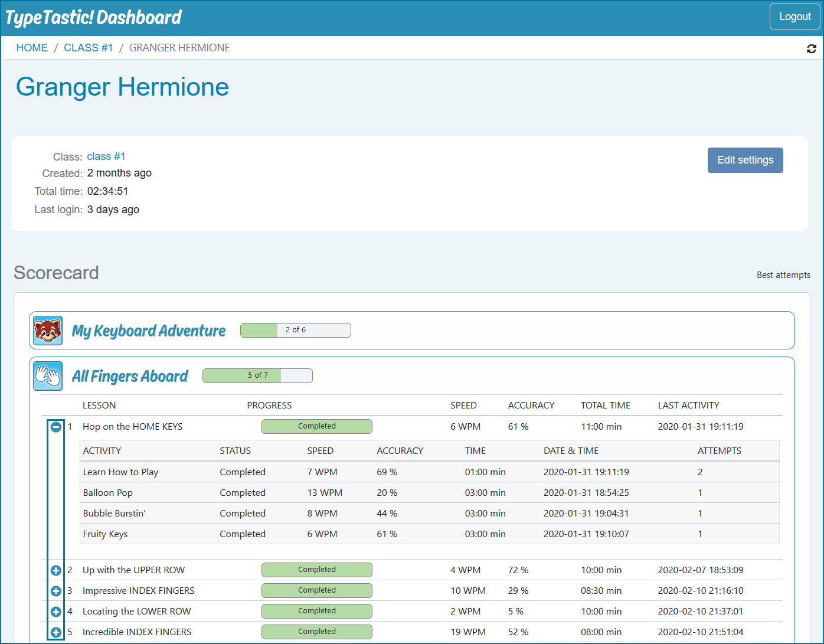This screenshot has height=644, width=824.
Task: Click the hands icon for All Fingers Aboard
Action: [x=48, y=376]
